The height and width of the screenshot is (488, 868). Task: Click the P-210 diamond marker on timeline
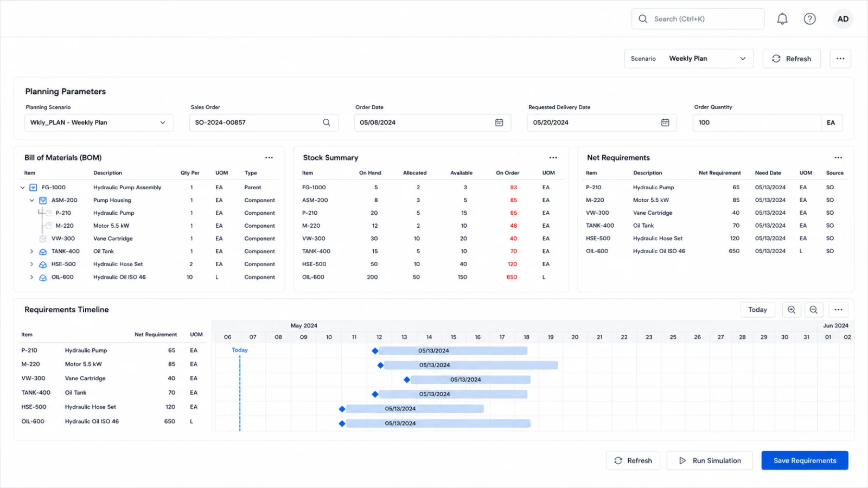pyautogui.click(x=375, y=351)
